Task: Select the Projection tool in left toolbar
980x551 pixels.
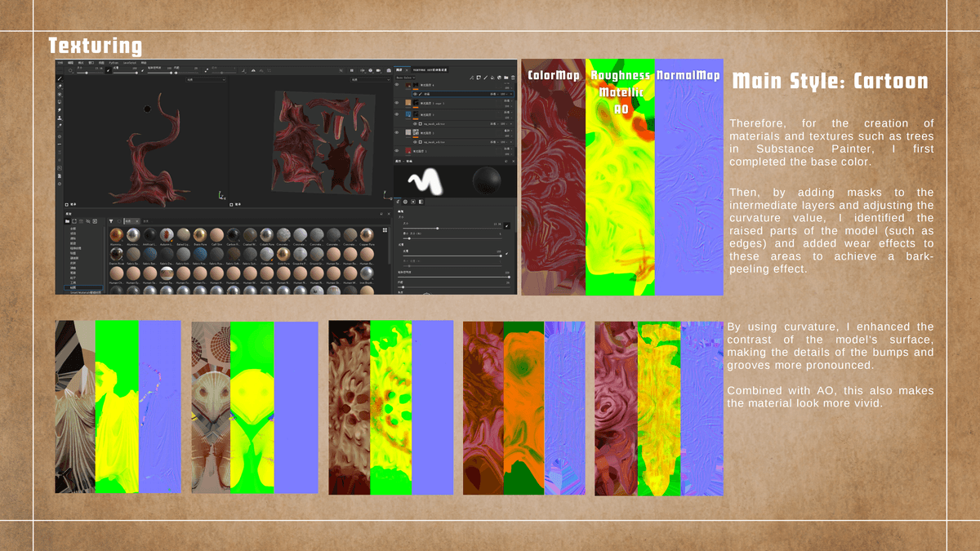Action: (x=60, y=94)
